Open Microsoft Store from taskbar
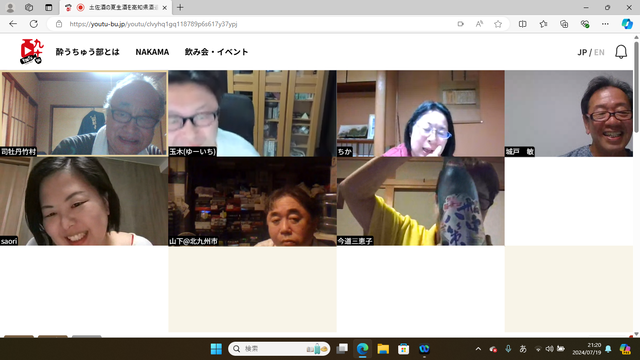 (x=404, y=349)
